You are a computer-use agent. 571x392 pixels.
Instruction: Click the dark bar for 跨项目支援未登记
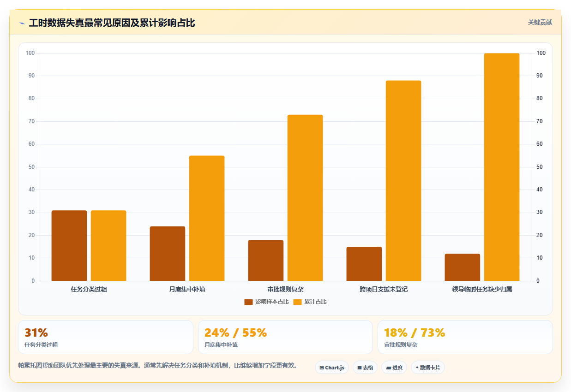tap(364, 264)
